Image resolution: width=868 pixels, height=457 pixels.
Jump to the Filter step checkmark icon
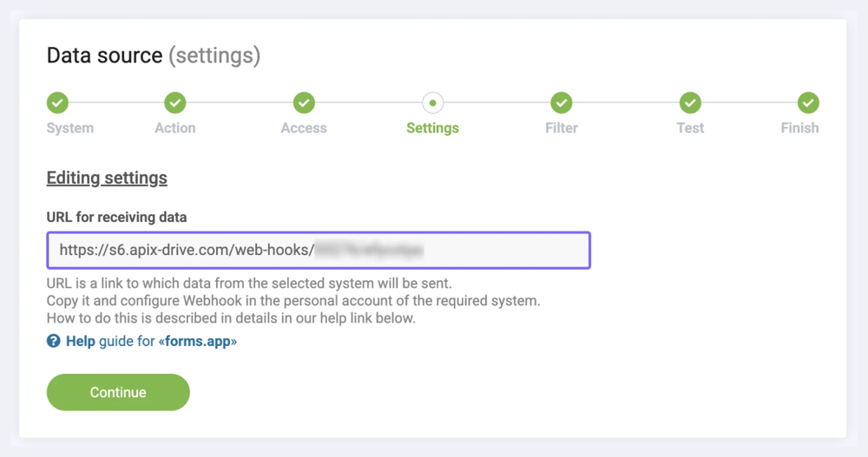pos(562,103)
